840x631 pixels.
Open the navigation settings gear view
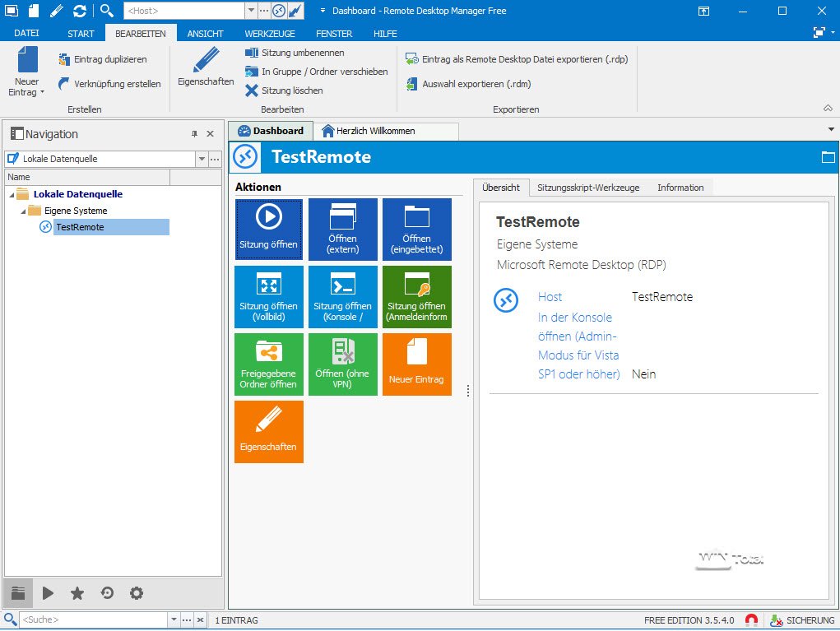[137, 592]
